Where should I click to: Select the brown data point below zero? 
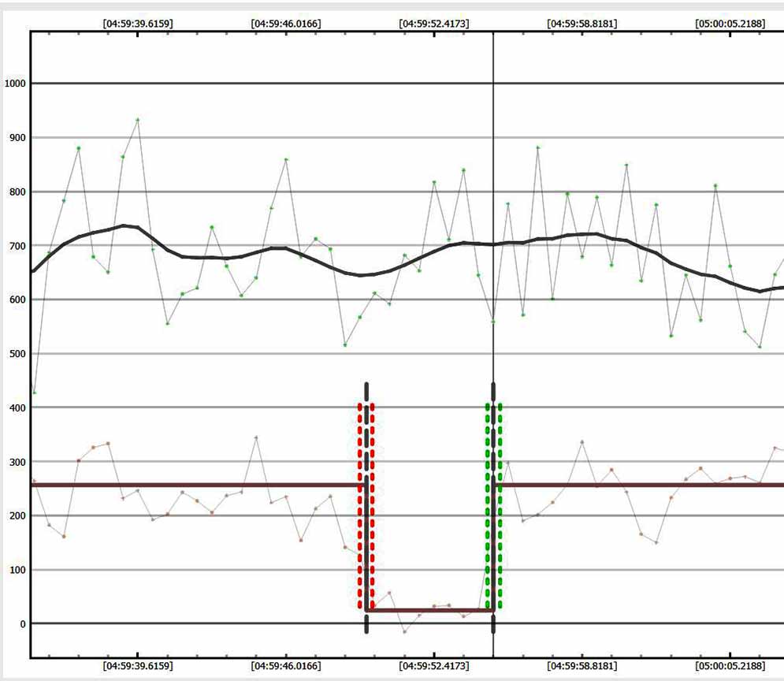pyautogui.click(x=404, y=631)
